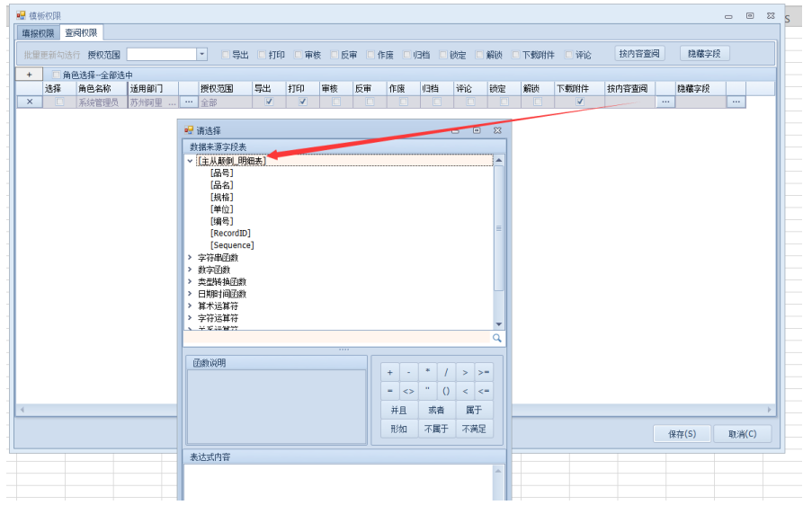Insert the not-equal <> operator
Image resolution: width=812 pixels, height=505 pixels.
pyautogui.click(x=408, y=391)
